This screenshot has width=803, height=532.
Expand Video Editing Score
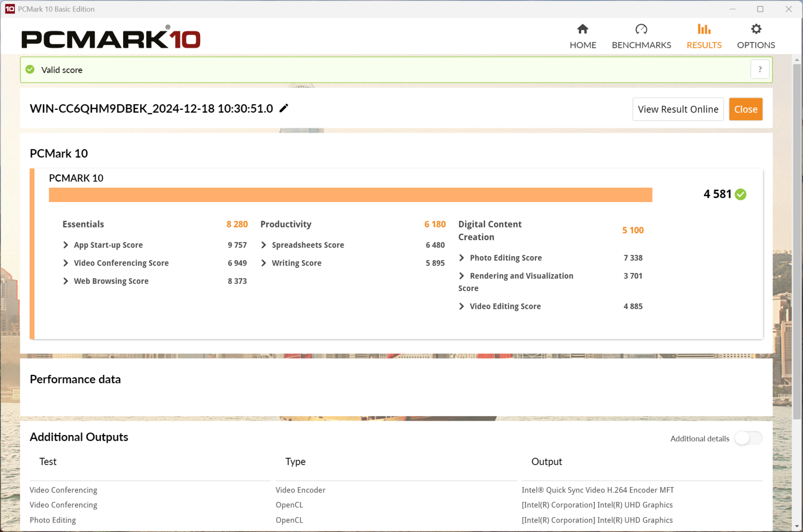point(462,306)
